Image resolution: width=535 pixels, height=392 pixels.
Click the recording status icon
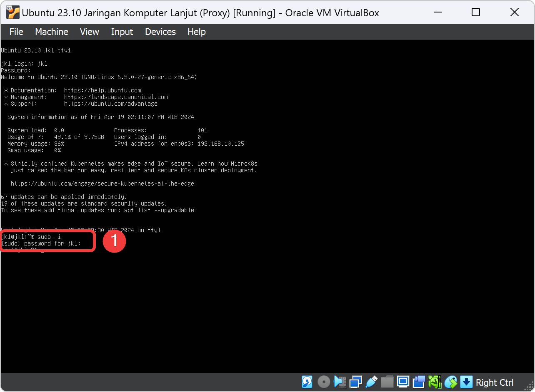419,382
